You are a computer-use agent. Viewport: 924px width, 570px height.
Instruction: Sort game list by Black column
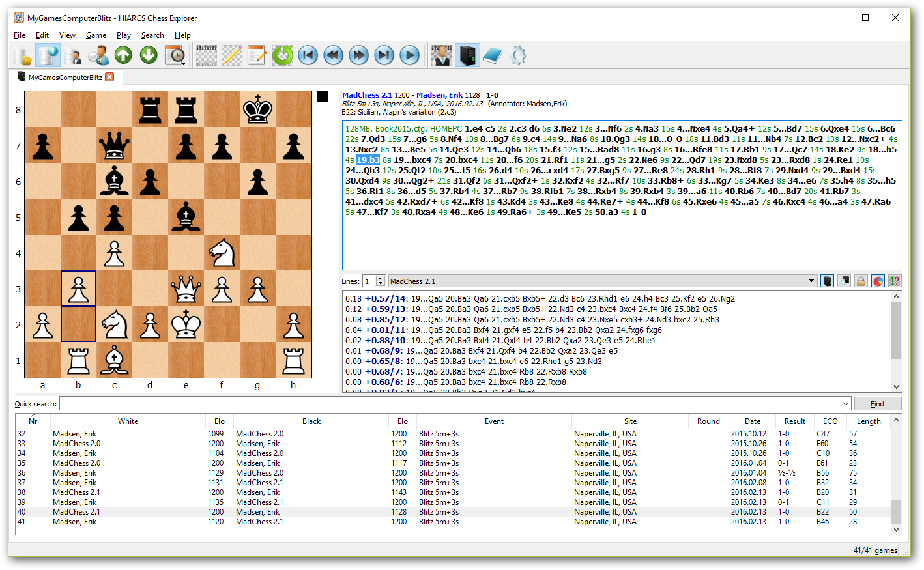pyautogui.click(x=311, y=421)
